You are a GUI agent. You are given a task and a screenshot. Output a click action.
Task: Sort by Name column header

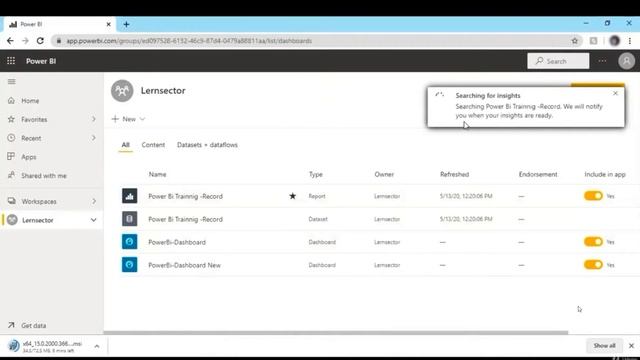157,174
